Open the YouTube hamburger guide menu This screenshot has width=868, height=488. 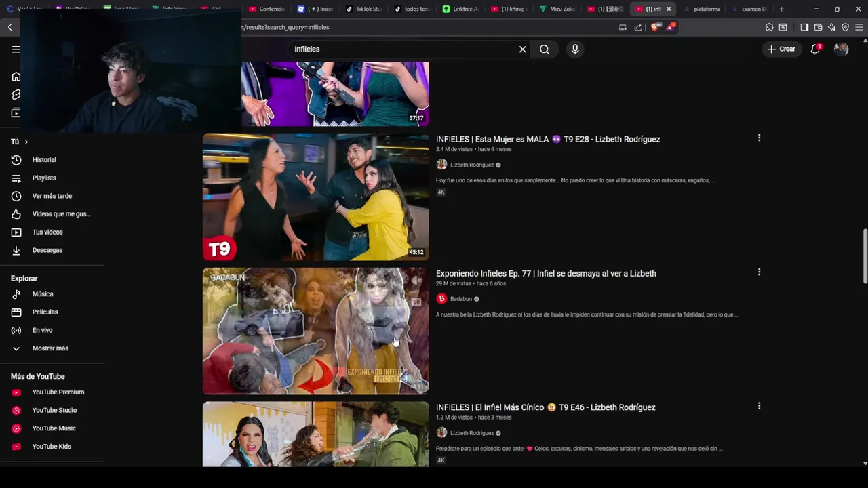pos(16,49)
